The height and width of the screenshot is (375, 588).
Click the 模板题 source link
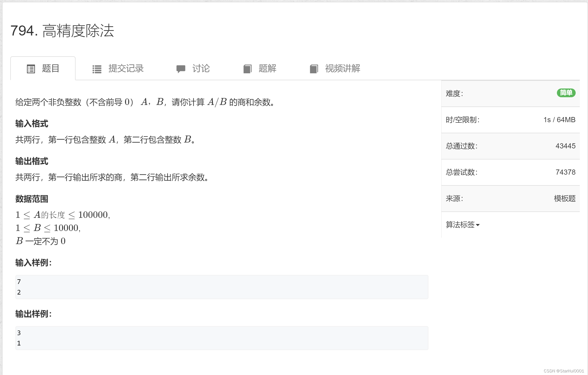click(565, 198)
